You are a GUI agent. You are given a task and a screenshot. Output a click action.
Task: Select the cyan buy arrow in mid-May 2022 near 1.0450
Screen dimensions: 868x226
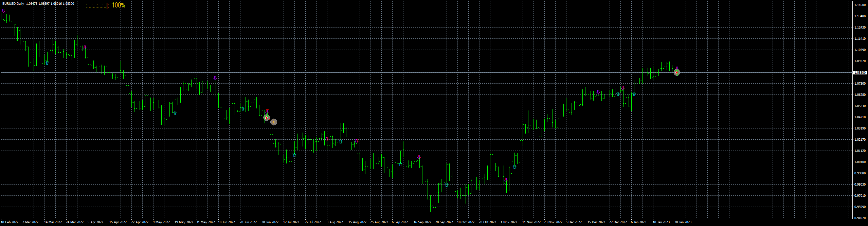175,113
